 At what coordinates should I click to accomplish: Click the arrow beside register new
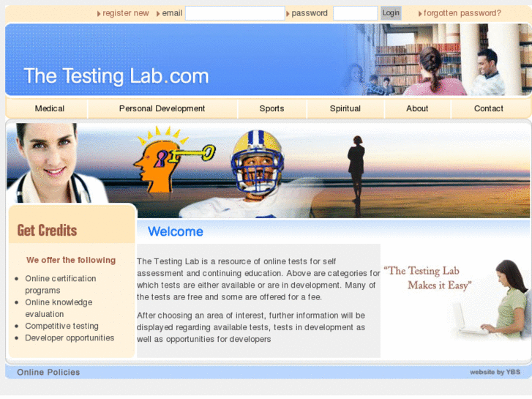coord(99,14)
